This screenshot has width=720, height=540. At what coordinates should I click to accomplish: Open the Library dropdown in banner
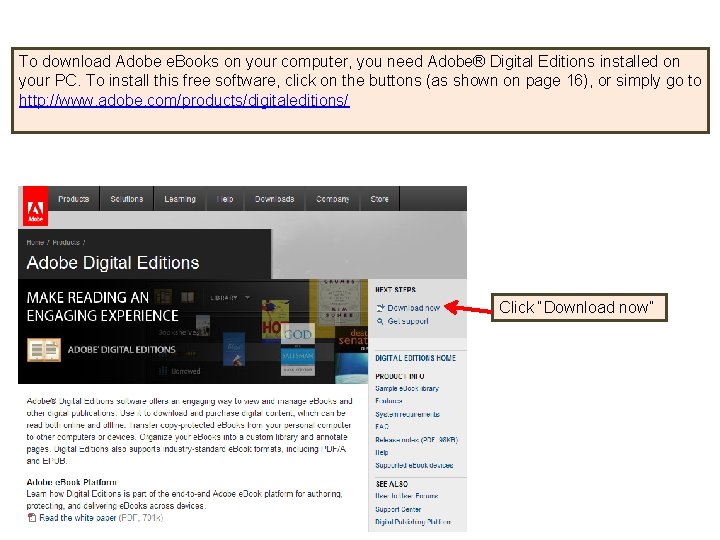[x=230, y=298]
